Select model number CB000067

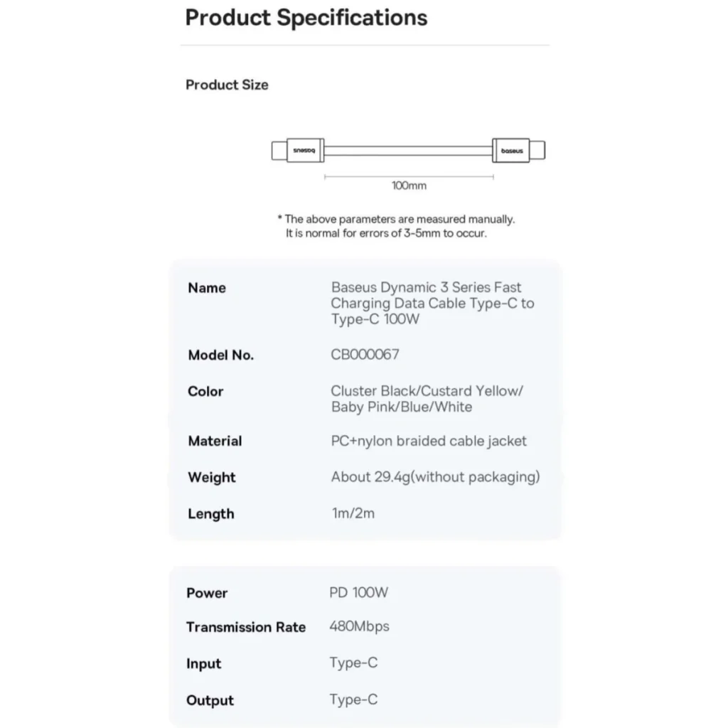click(x=365, y=355)
